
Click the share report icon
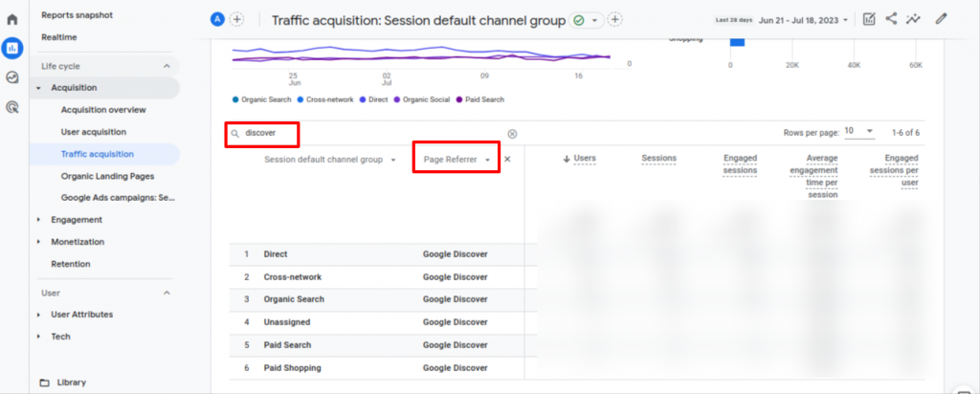891,18
